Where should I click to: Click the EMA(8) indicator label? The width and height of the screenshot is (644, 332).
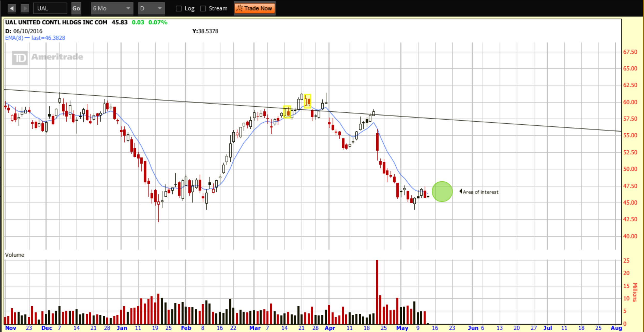click(14, 38)
